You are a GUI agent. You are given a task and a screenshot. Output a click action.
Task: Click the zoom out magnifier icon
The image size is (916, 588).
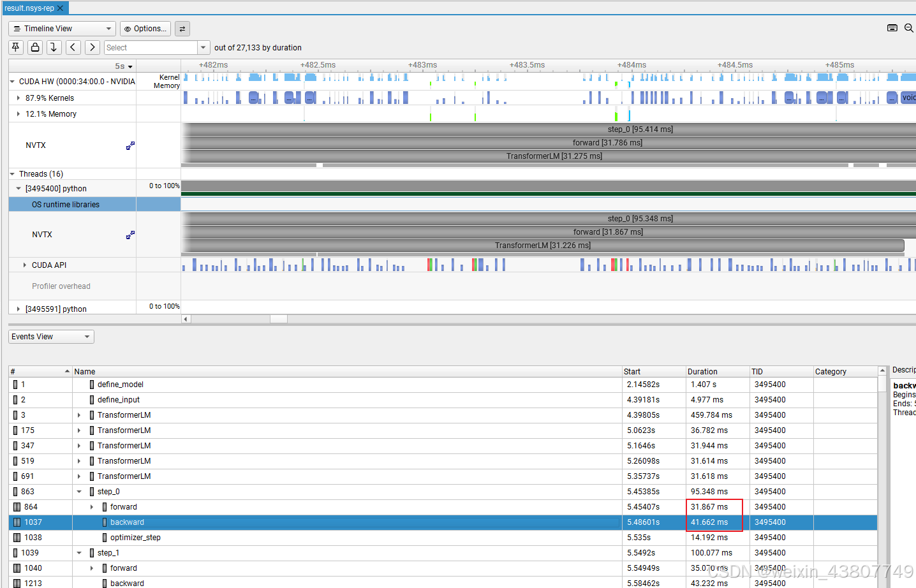click(909, 28)
